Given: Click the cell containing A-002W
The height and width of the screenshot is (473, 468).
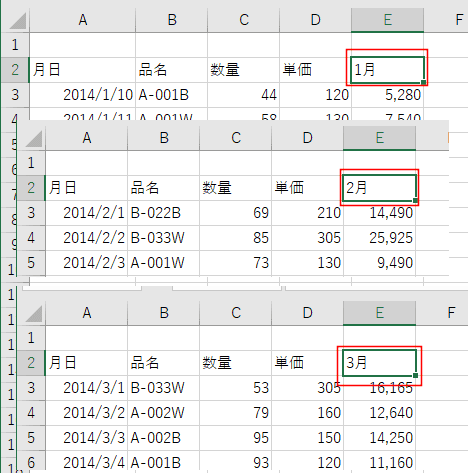Looking at the screenshot, I should coord(163,413).
